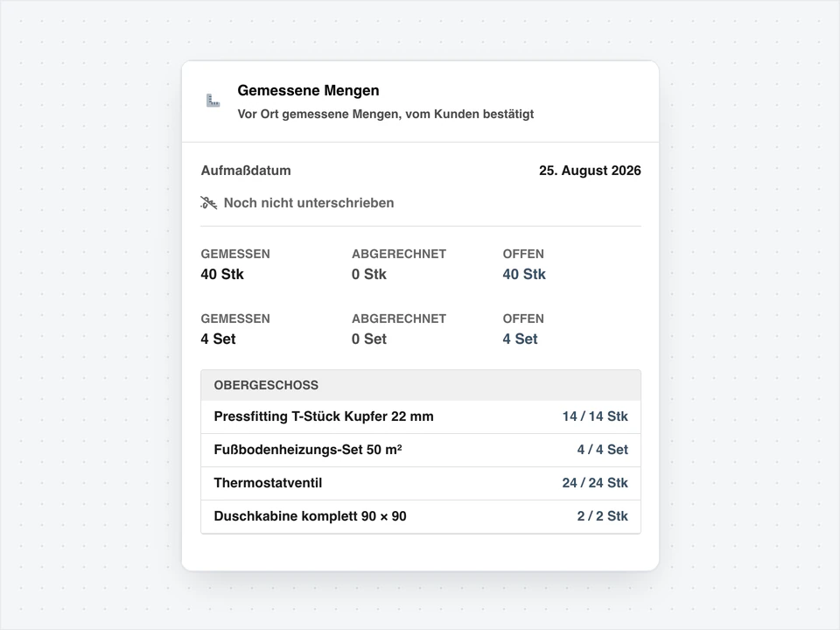Click the subtitle Vor Ort gemessene Mengen
This screenshot has width=840, height=630.
click(386, 114)
